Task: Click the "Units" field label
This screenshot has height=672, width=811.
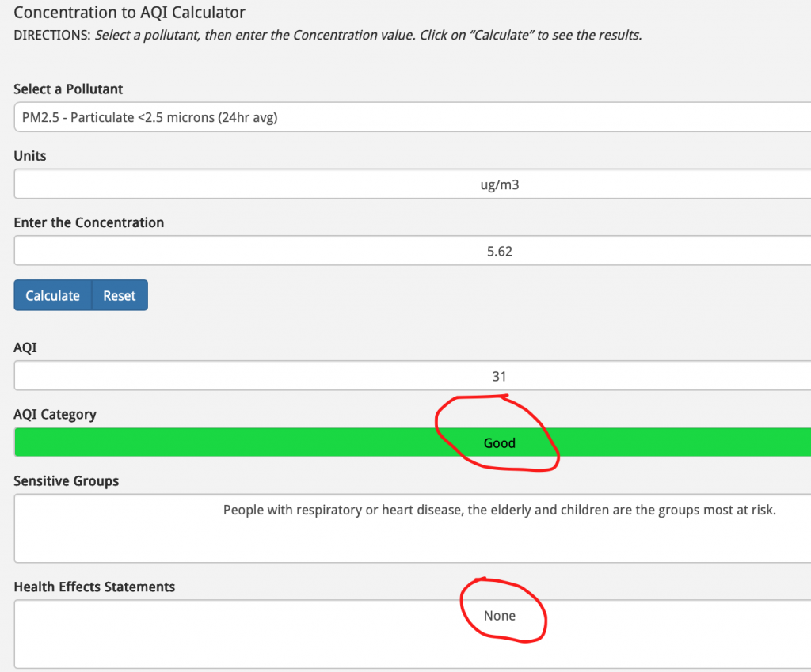Action: point(30,156)
